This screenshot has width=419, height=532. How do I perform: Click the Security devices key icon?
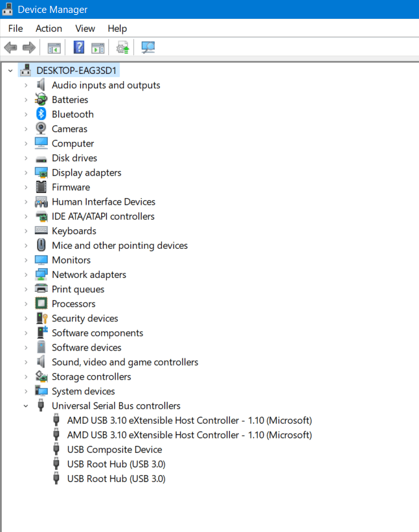(41, 318)
